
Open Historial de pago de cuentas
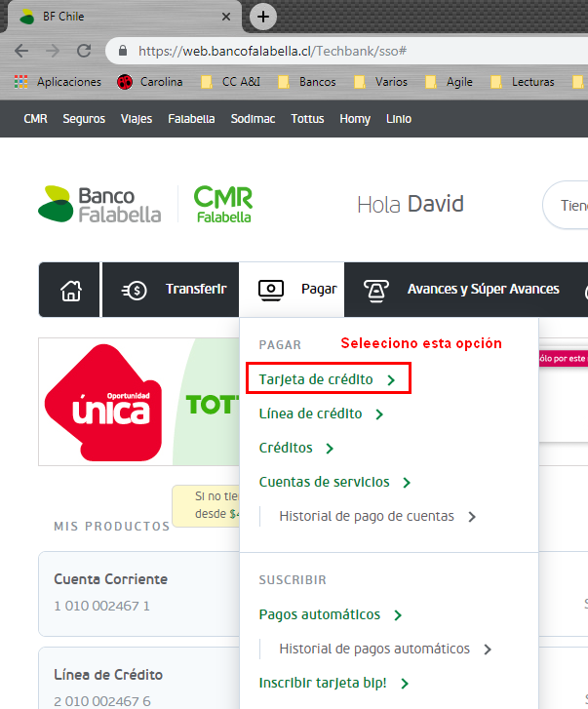(x=367, y=516)
